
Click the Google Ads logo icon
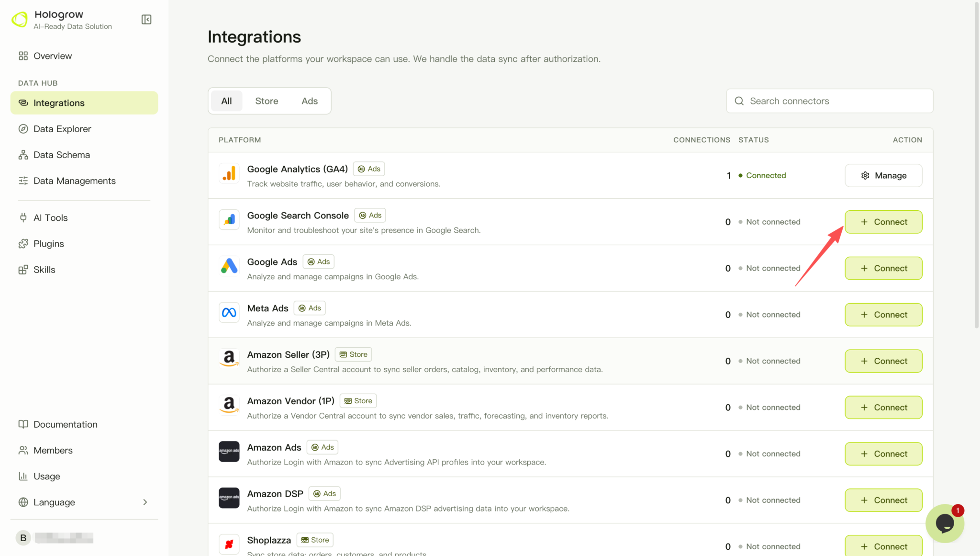(229, 266)
